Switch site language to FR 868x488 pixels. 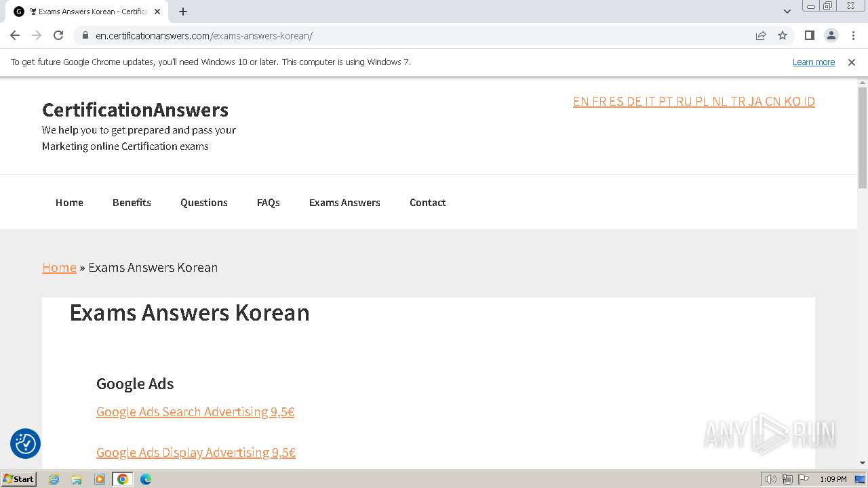599,102
